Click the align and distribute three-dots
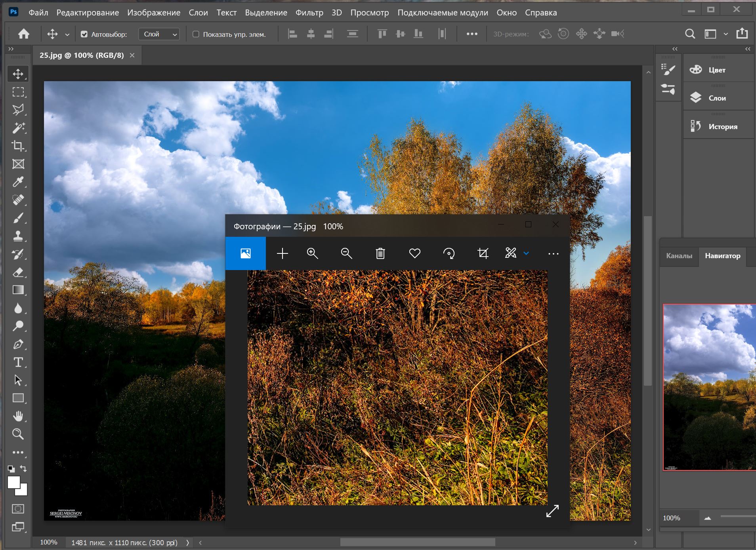756x550 pixels. point(472,34)
